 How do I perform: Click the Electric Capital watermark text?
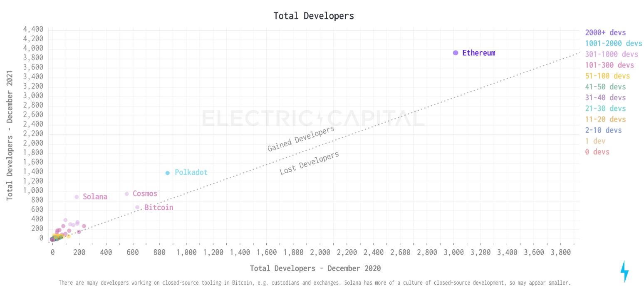tap(312, 118)
